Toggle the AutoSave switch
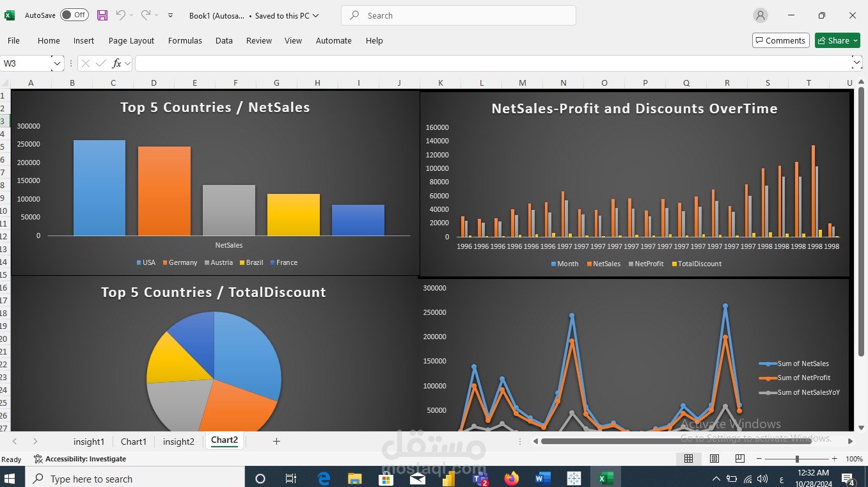The image size is (868, 487). pos(74,15)
